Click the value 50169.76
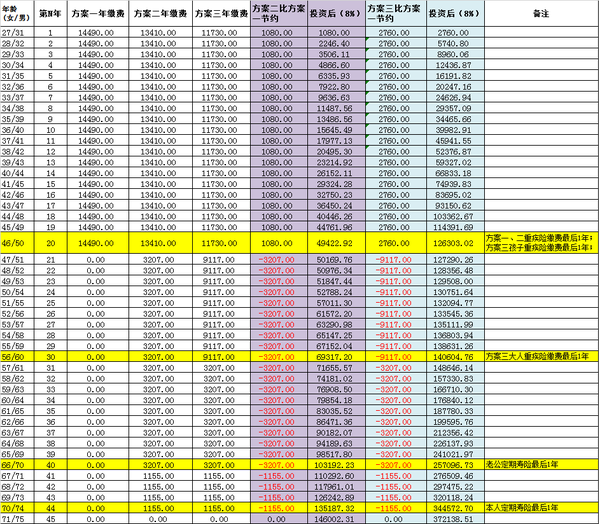The image size is (600, 524). pos(336,260)
